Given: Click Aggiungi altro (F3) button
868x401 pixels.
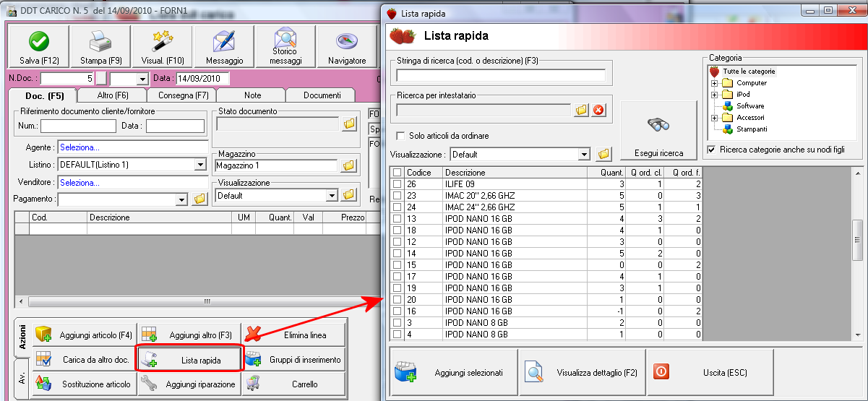Looking at the screenshot, I should tap(190, 335).
